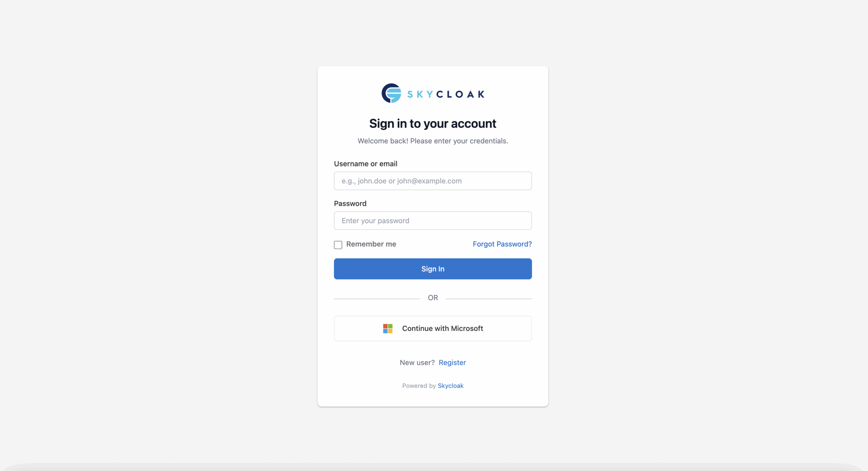
Task: Submit with the blue Sign In button
Action: 433,269
